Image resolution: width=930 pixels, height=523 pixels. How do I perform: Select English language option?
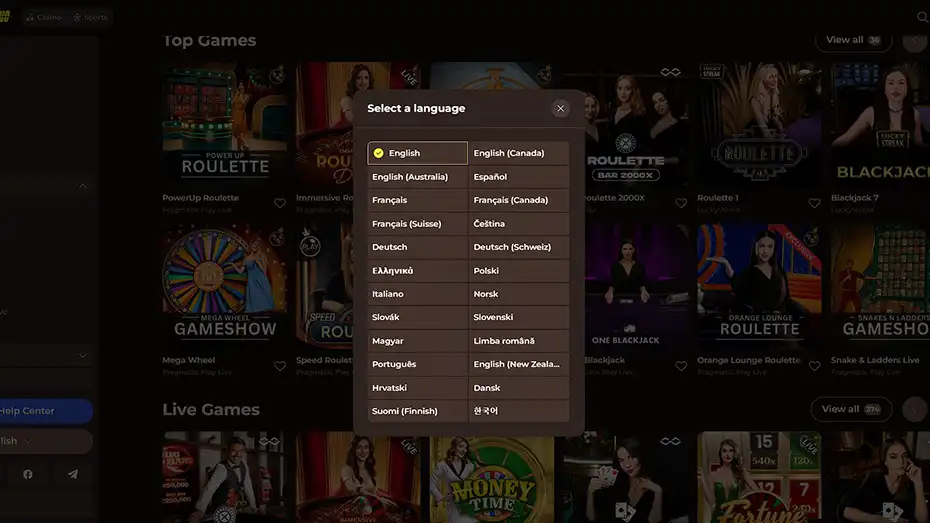coord(418,153)
